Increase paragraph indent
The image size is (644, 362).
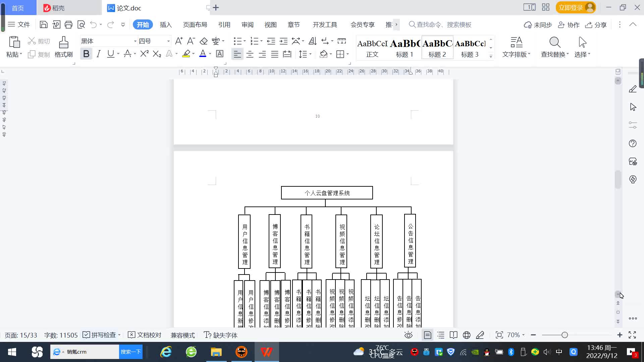click(283, 41)
